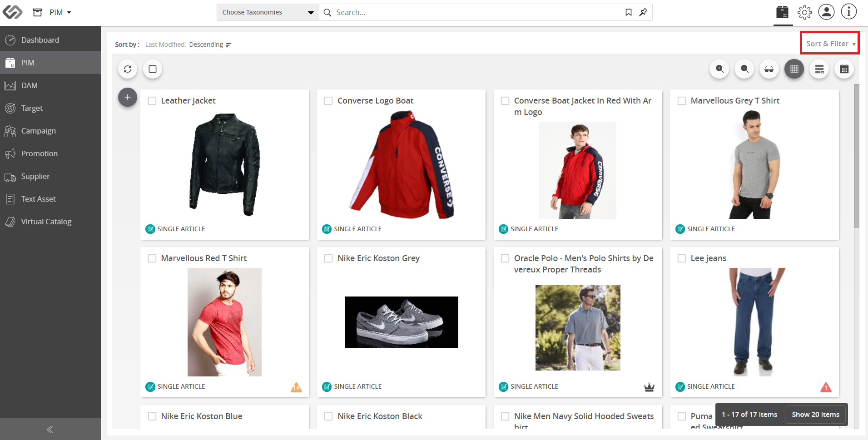Viewport: 868px width, 440px height.
Task: Click the 1 - 17 of 17 Items label
Action: [x=749, y=414]
